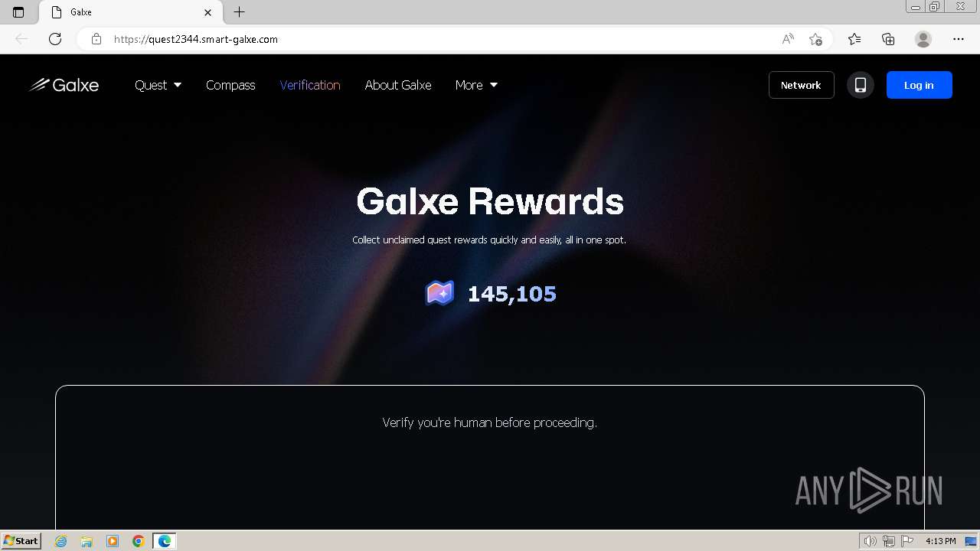Add this page to favorites star icon

coord(815,39)
